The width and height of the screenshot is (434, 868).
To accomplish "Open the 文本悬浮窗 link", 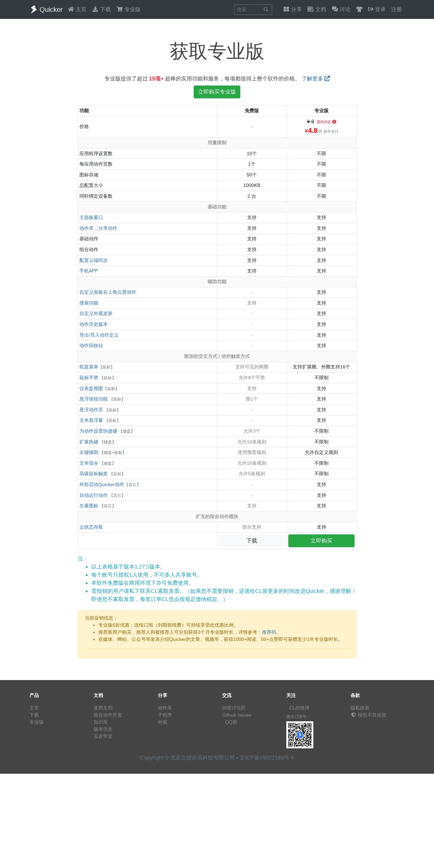I will click(91, 420).
